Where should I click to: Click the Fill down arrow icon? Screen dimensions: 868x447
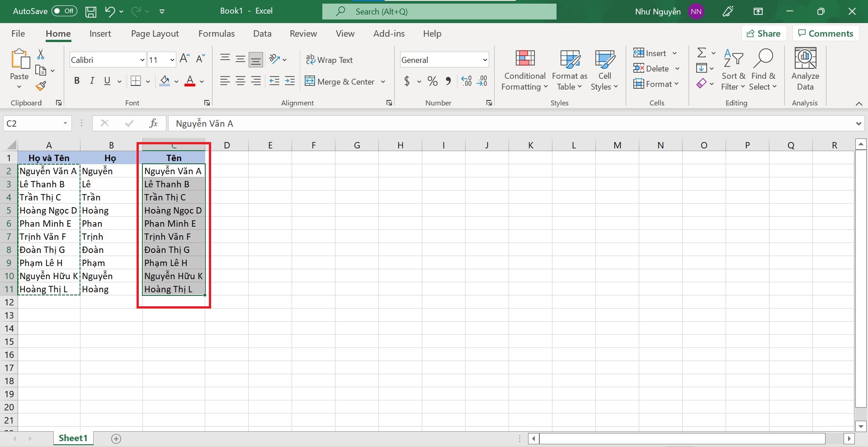point(702,68)
